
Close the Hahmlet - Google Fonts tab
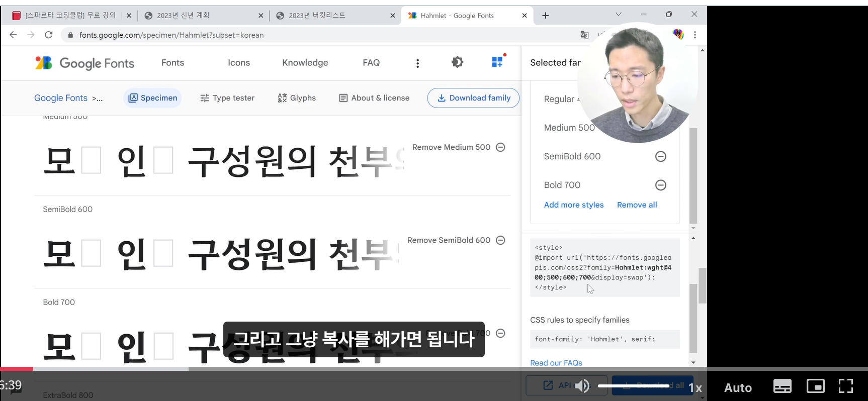tap(525, 16)
